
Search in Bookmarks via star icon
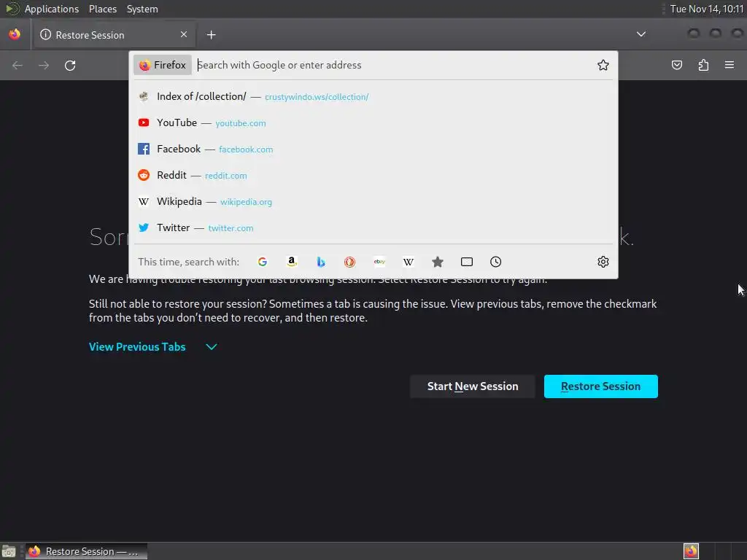(438, 262)
